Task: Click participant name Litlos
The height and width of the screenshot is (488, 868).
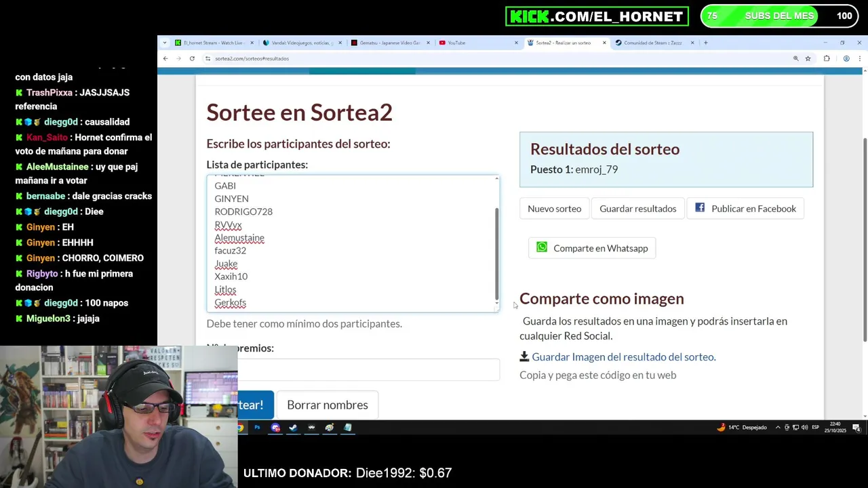Action: click(225, 289)
